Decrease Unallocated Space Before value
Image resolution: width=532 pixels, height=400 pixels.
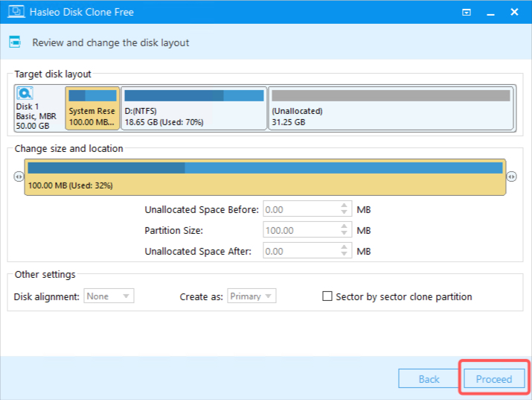click(x=344, y=213)
